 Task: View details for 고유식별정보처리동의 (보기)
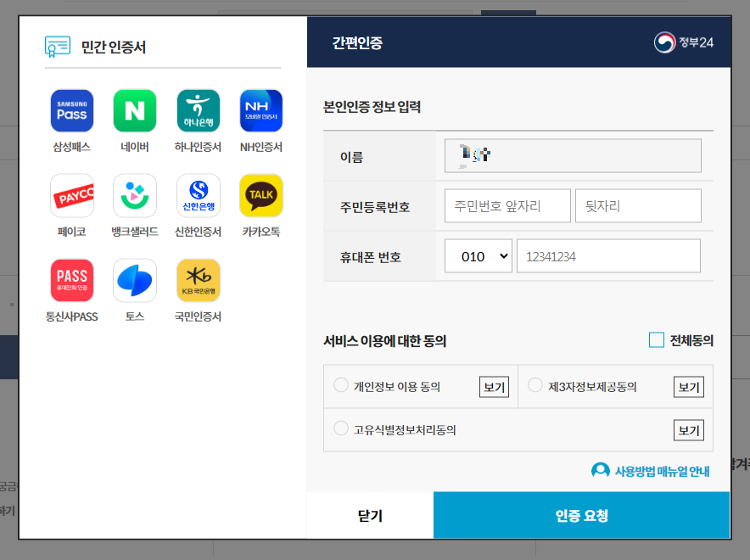click(x=689, y=430)
